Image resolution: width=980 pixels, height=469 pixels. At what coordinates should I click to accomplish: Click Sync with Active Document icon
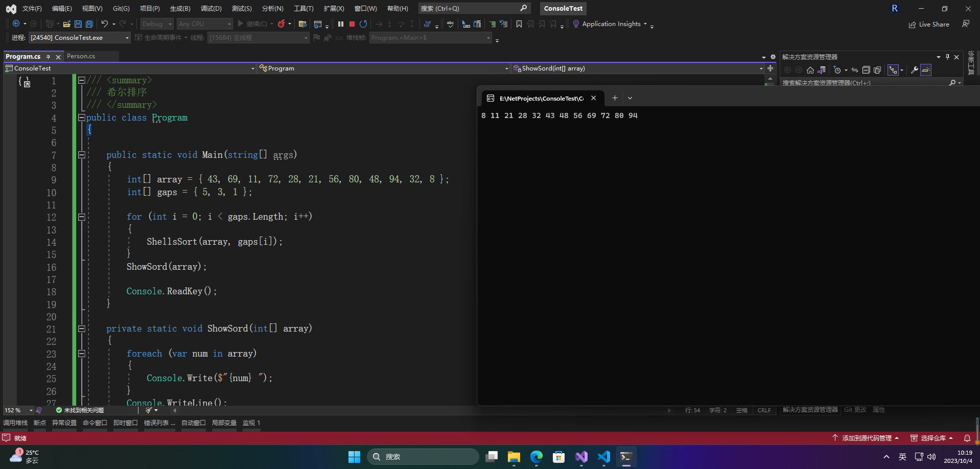tap(855, 70)
